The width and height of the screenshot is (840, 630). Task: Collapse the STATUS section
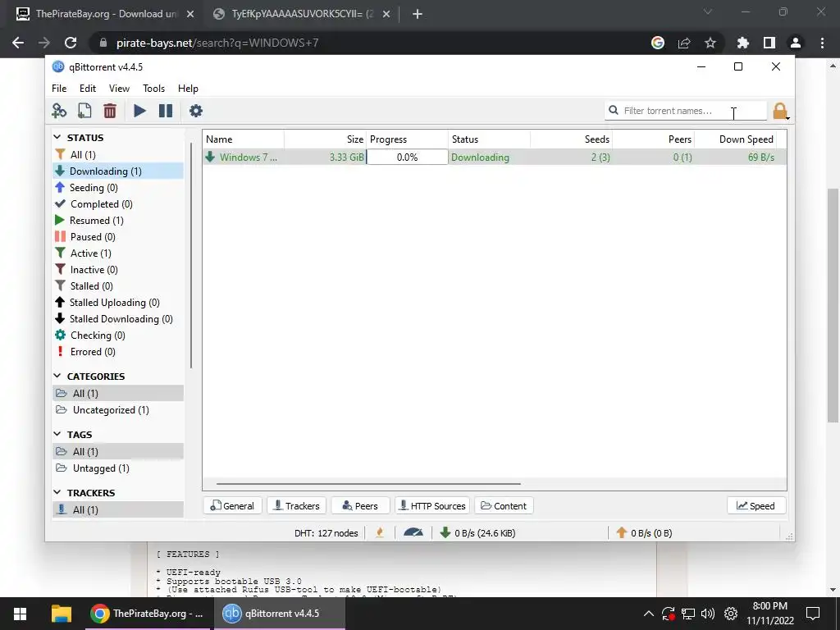pos(57,138)
